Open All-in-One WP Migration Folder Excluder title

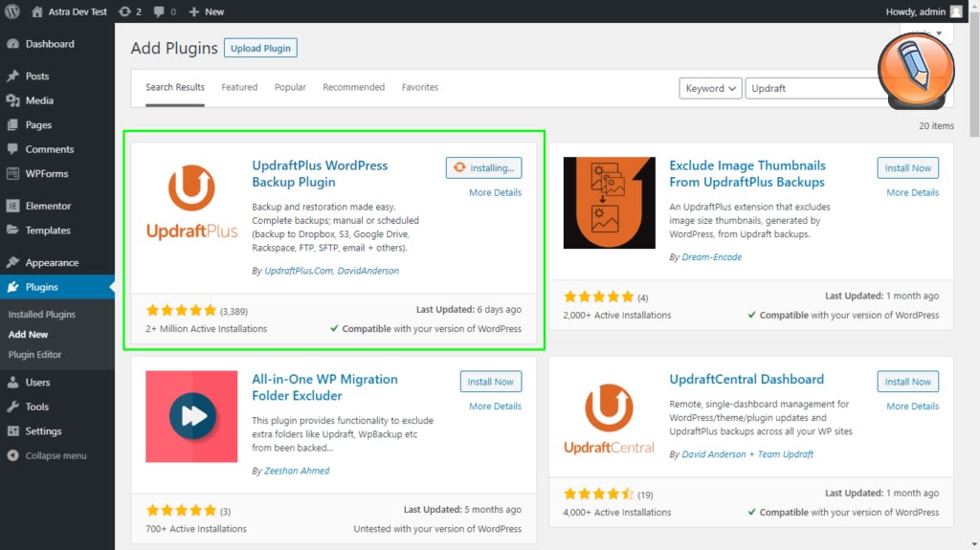click(x=325, y=387)
